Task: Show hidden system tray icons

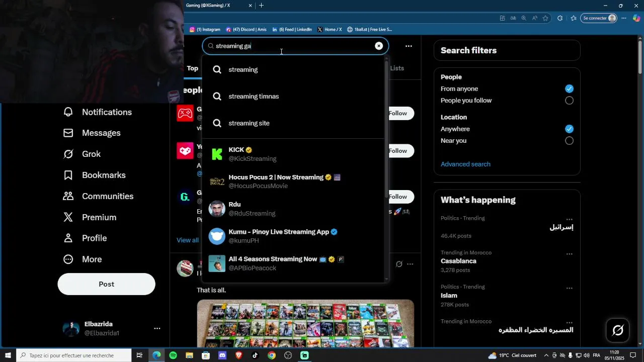Action: 546,355
